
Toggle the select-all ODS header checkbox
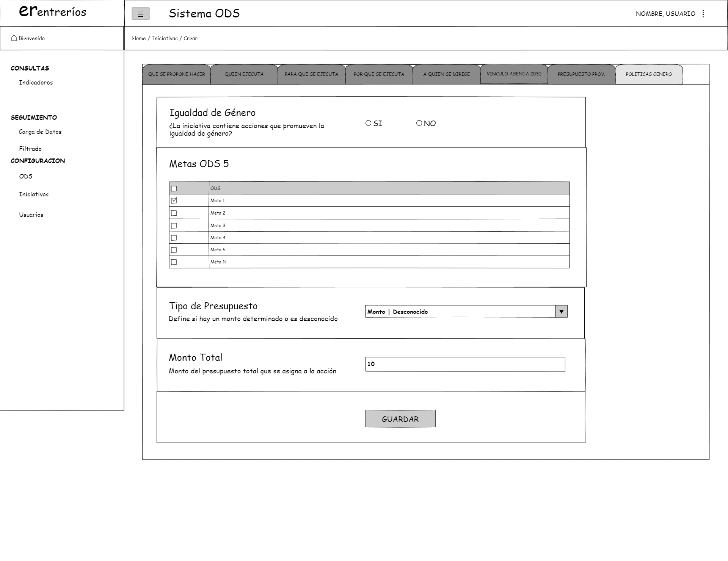tap(174, 188)
